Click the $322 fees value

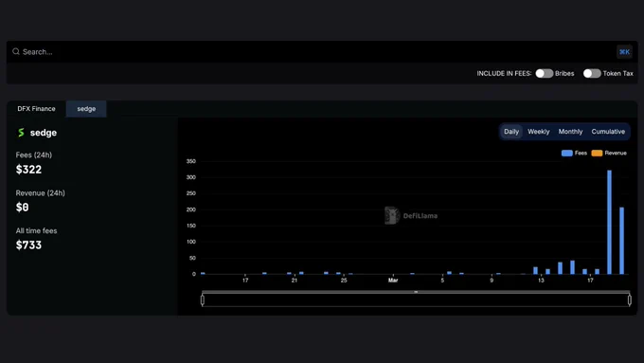[x=28, y=170]
